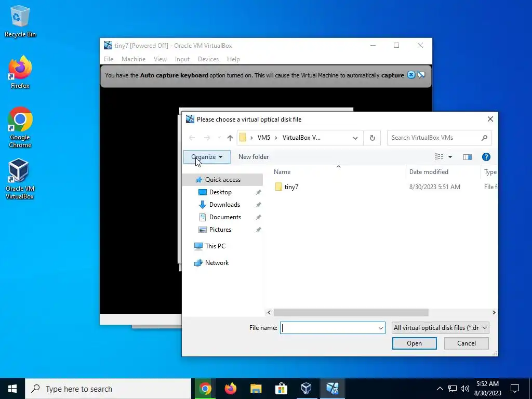The width and height of the screenshot is (532, 399).
Task: Go to Documents in navigation pane
Action: click(225, 217)
